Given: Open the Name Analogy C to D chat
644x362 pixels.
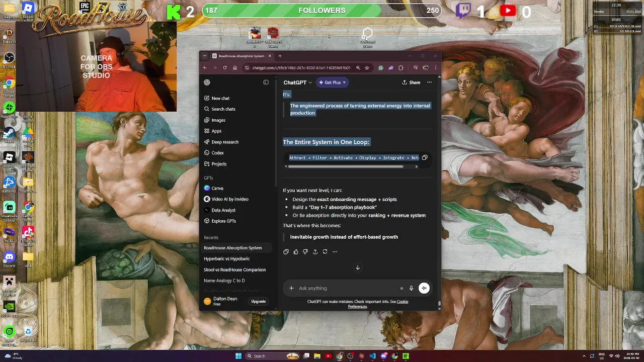Looking at the screenshot, I should pyautogui.click(x=224, y=281).
